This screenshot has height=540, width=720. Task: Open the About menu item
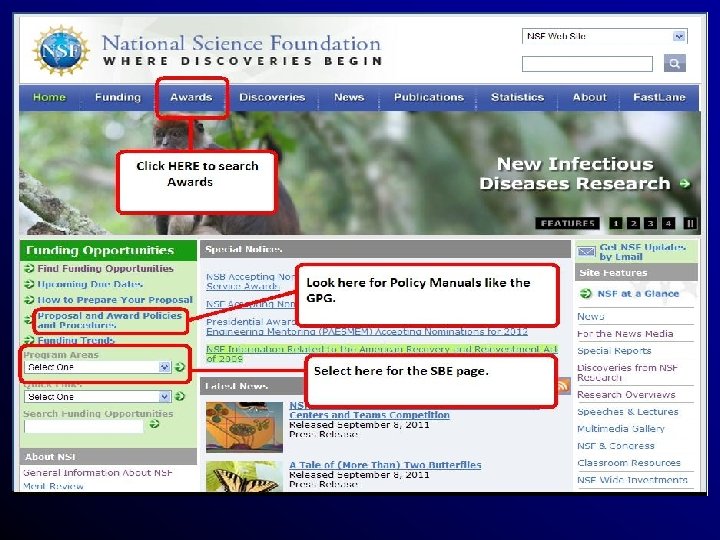[x=590, y=97]
